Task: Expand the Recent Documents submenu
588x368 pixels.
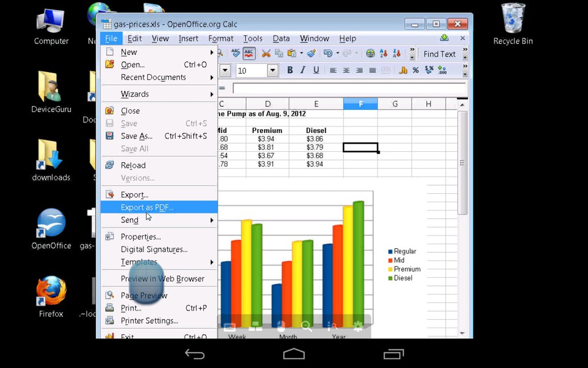Action: (159, 78)
